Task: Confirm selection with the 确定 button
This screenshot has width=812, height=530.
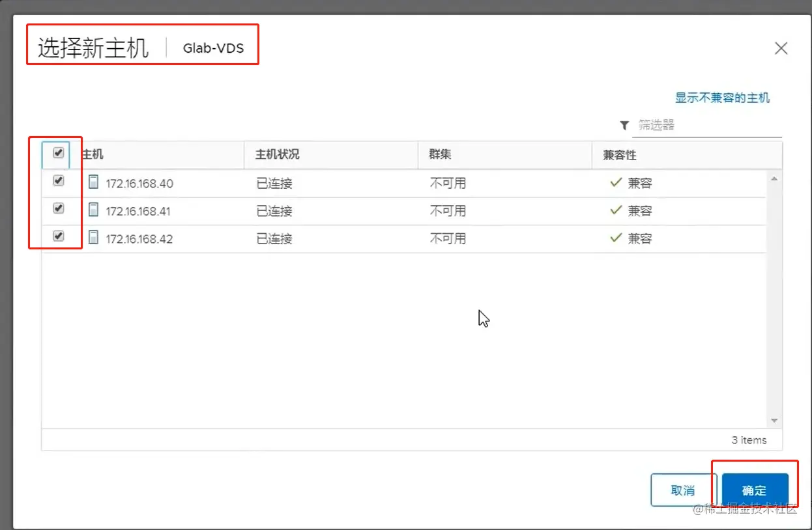Action: (x=755, y=490)
